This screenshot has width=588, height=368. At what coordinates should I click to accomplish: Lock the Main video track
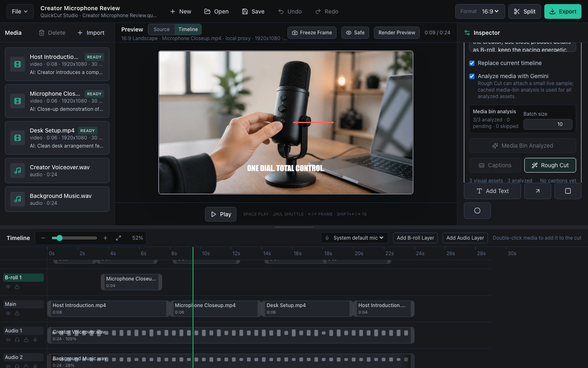(17, 314)
